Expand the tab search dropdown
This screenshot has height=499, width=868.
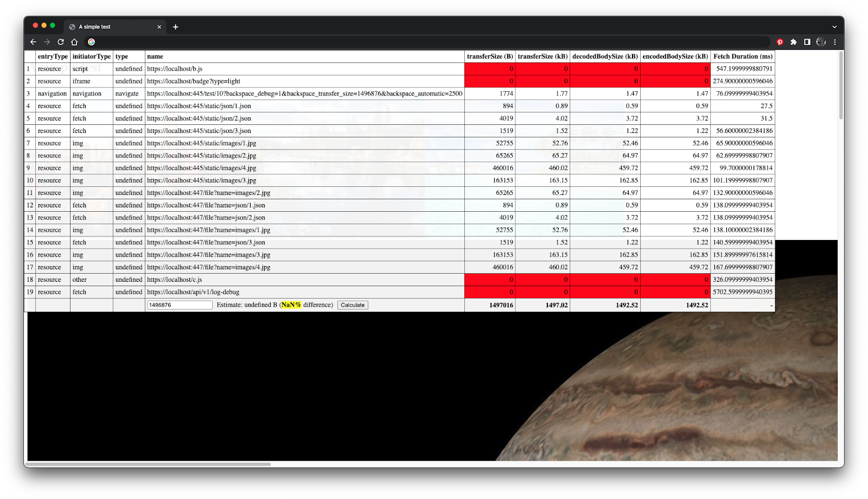834,27
